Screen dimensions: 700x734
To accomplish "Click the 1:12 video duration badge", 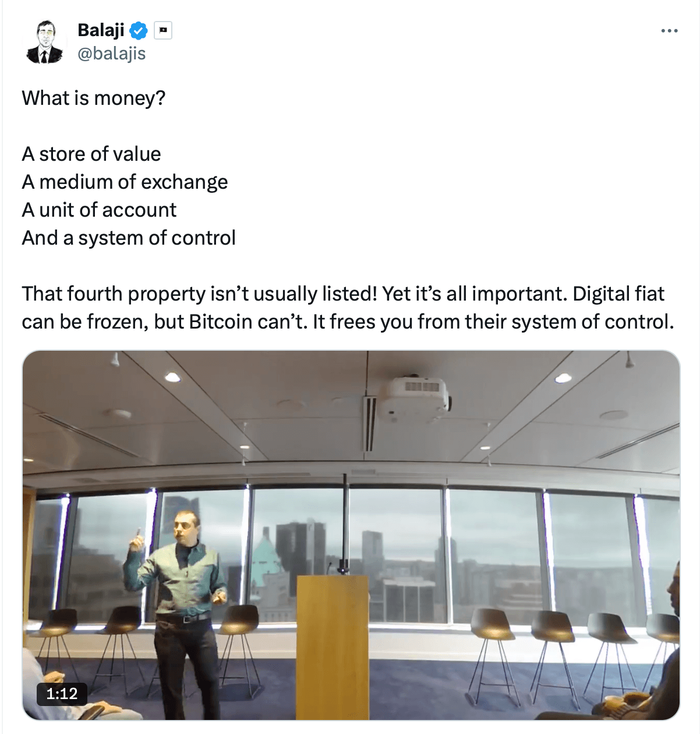I will (x=62, y=694).
